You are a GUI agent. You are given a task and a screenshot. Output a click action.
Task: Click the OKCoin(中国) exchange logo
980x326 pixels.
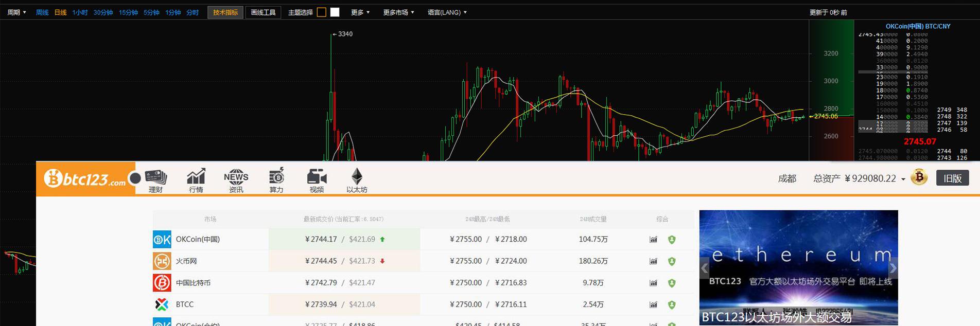(x=162, y=240)
